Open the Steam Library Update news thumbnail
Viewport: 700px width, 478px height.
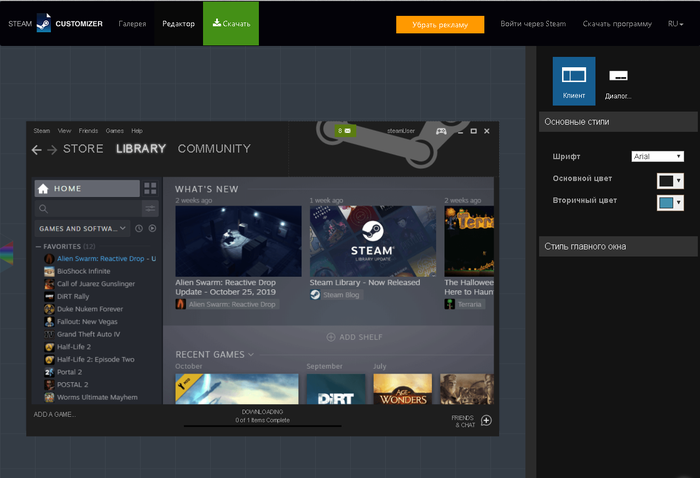pos(373,241)
